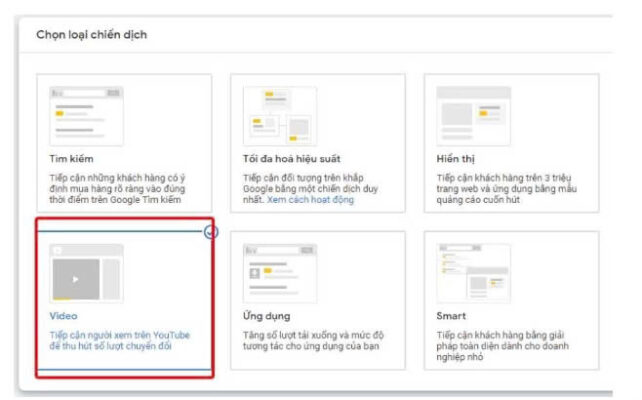Viewport: 642px width, 400px height.
Task: Toggle the selected checkmark on Video card
Action: tap(211, 232)
